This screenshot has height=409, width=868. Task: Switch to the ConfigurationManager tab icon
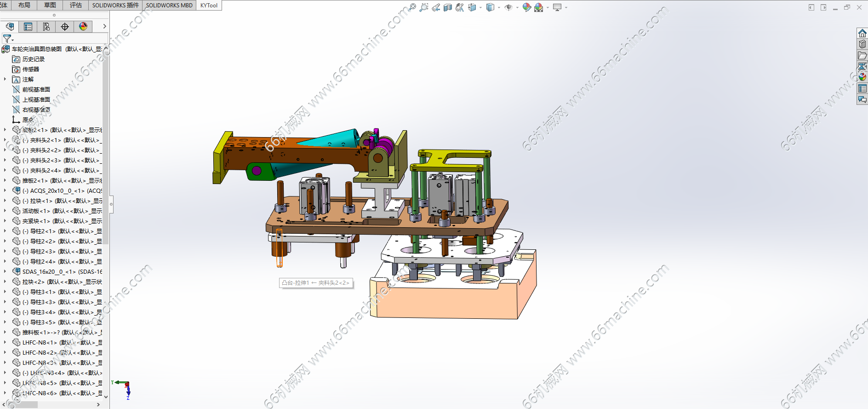46,27
